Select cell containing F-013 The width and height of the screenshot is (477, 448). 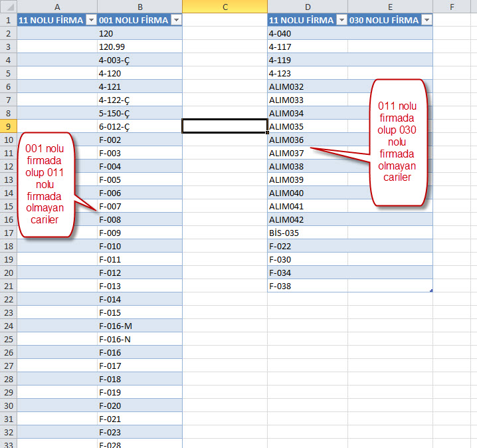pyautogui.click(x=140, y=286)
